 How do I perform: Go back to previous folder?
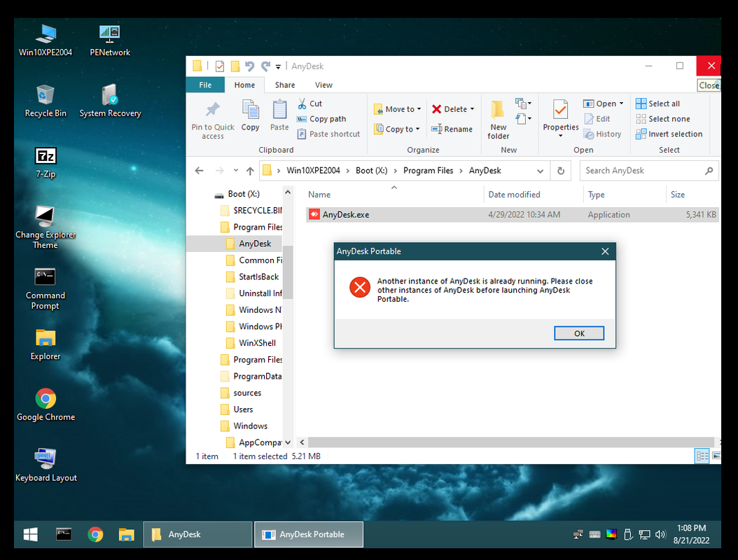[x=199, y=171]
